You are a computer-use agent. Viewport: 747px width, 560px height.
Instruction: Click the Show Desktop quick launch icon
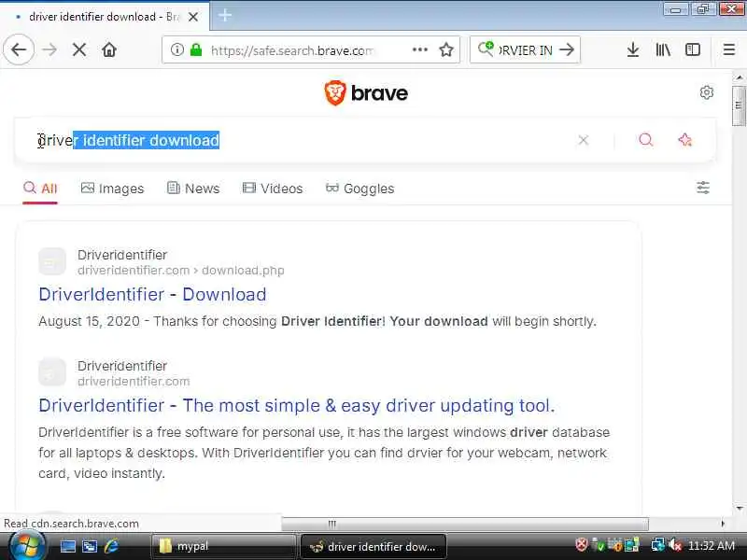[x=67, y=546]
